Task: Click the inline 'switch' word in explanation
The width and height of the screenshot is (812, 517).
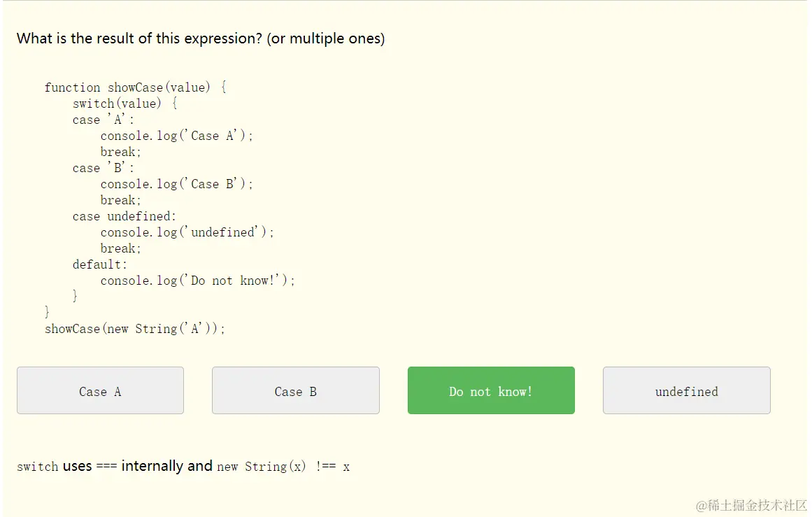Action: [x=37, y=467]
